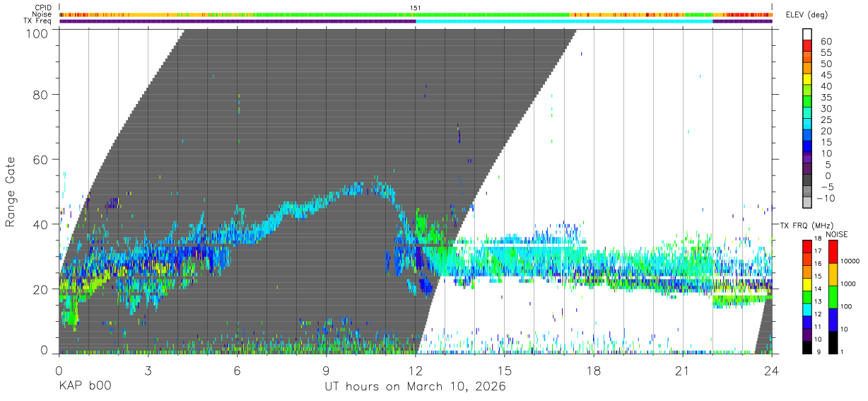The image size is (868, 401).
Task: Click the blue ELEV swatch between 15 and 10
Action: 807,147
